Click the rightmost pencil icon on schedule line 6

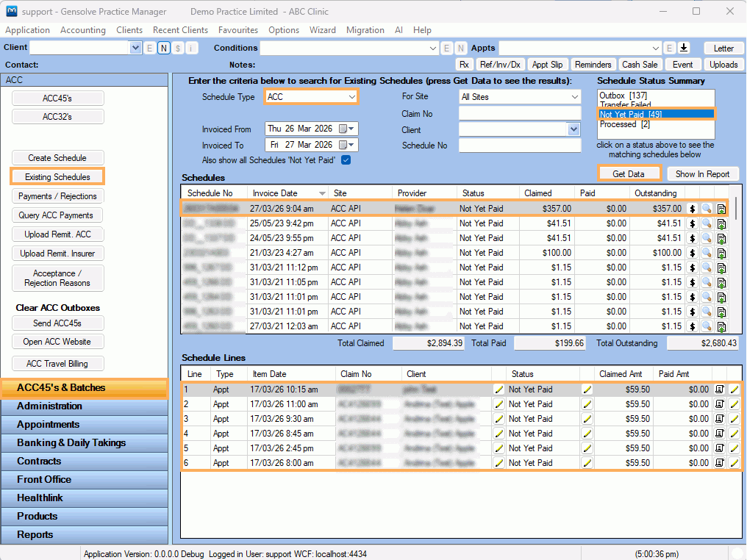[x=735, y=463]
